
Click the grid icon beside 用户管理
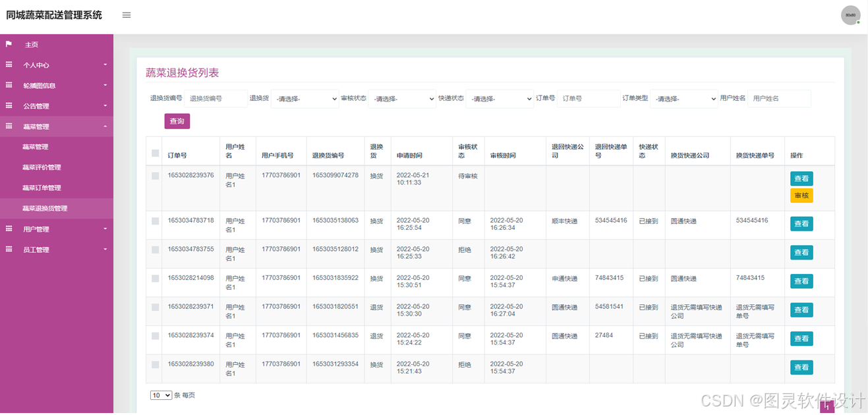click(9, 229)
